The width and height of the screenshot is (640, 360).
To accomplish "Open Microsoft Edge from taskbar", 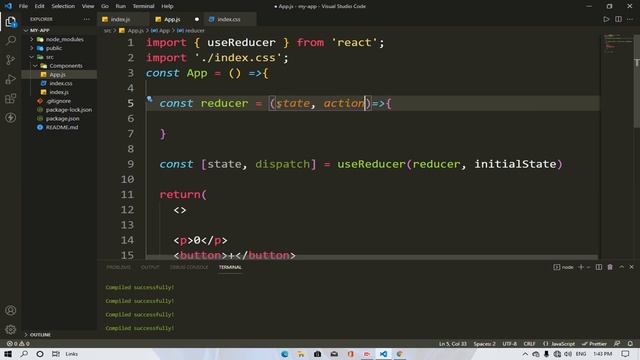I will [284, 354].
